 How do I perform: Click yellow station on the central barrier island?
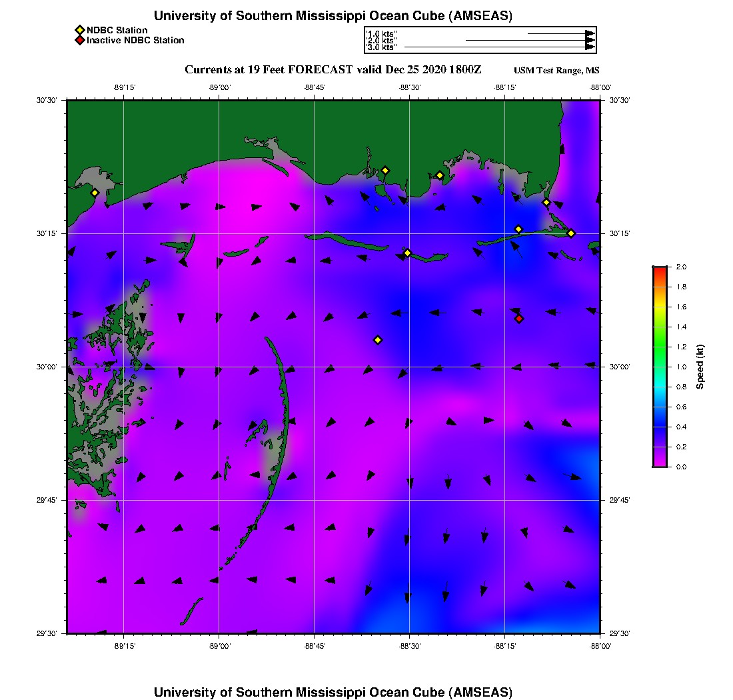pos(407,253)
